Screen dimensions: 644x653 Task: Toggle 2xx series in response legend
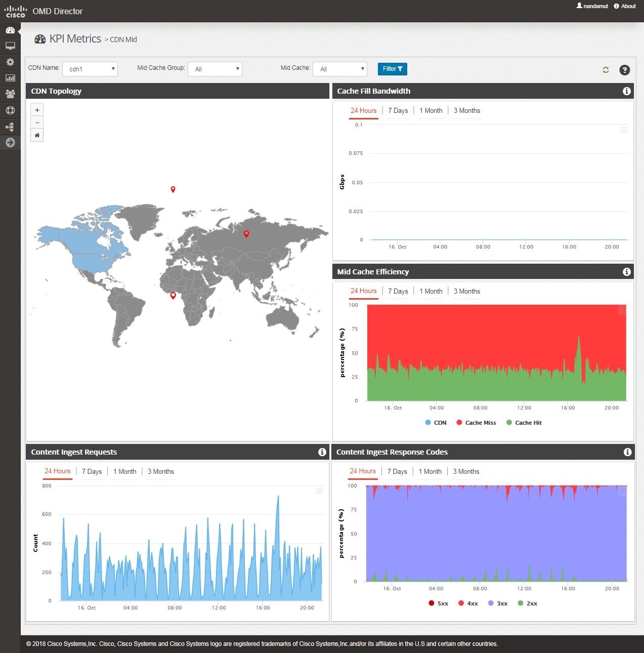pos(528,603)
